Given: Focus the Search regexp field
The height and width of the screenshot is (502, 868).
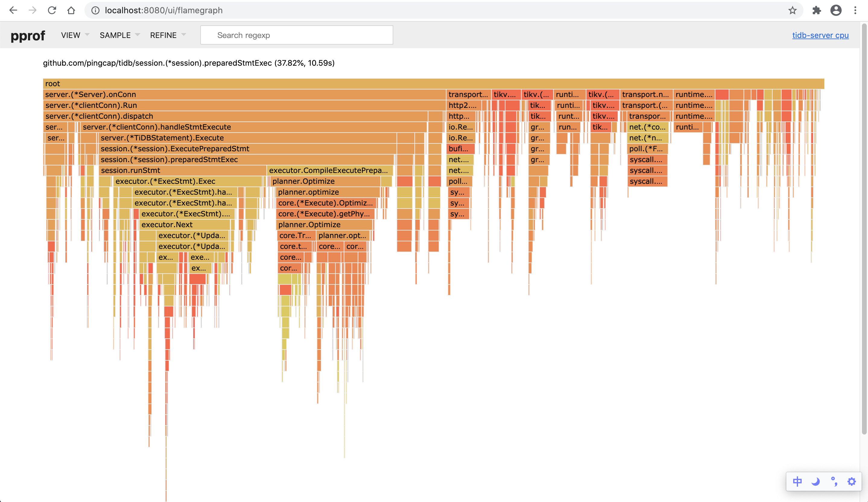Looking at the screenshot, I should (296, 35).
